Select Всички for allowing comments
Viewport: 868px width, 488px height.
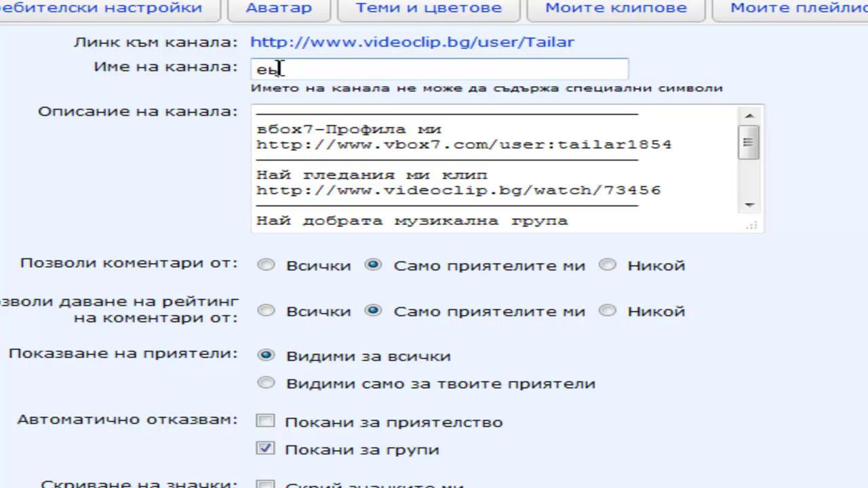(266, 265)
